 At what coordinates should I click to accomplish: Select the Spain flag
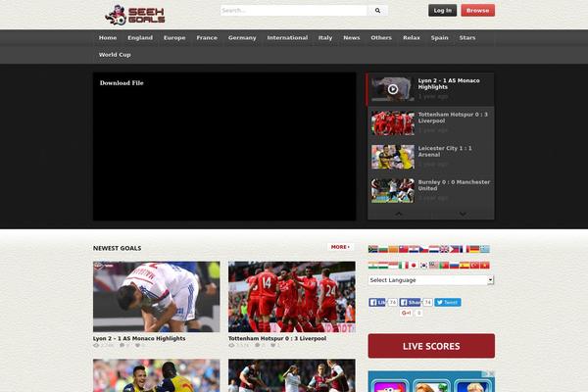coord(465,266)
